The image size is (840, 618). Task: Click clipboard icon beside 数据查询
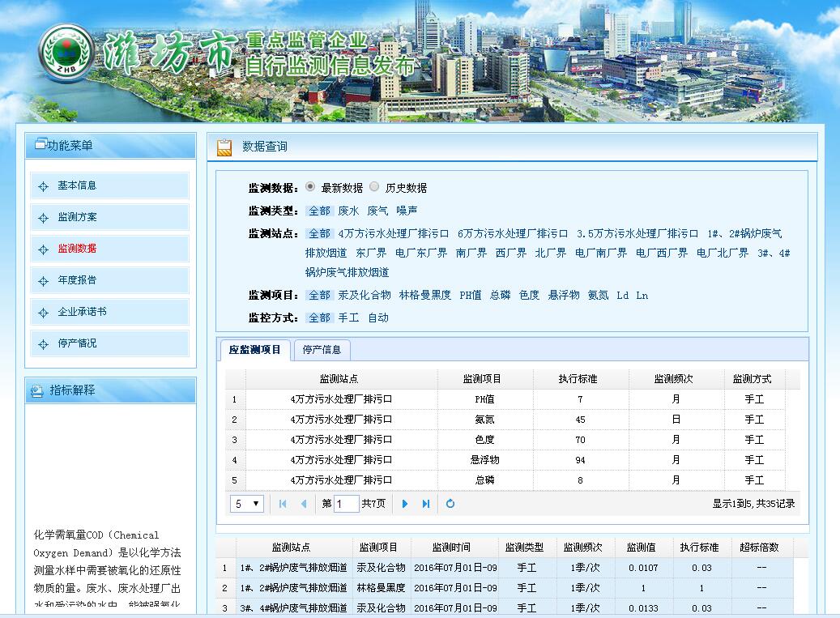(x=224, y=147)
